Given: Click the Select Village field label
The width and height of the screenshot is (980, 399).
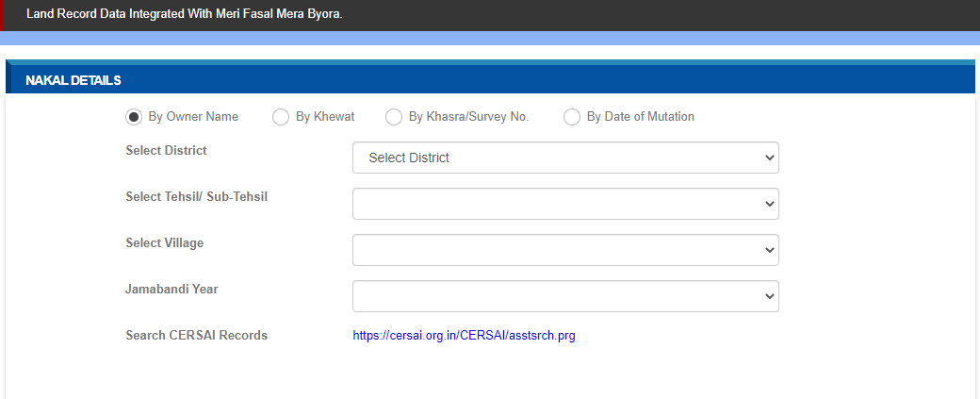Looking at the screenshot, I should point(164,243).
